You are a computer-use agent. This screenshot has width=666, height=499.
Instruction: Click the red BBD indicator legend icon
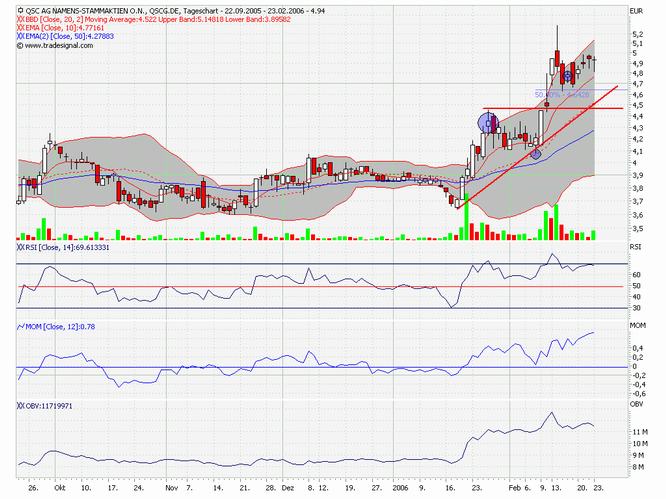(20, 20)
